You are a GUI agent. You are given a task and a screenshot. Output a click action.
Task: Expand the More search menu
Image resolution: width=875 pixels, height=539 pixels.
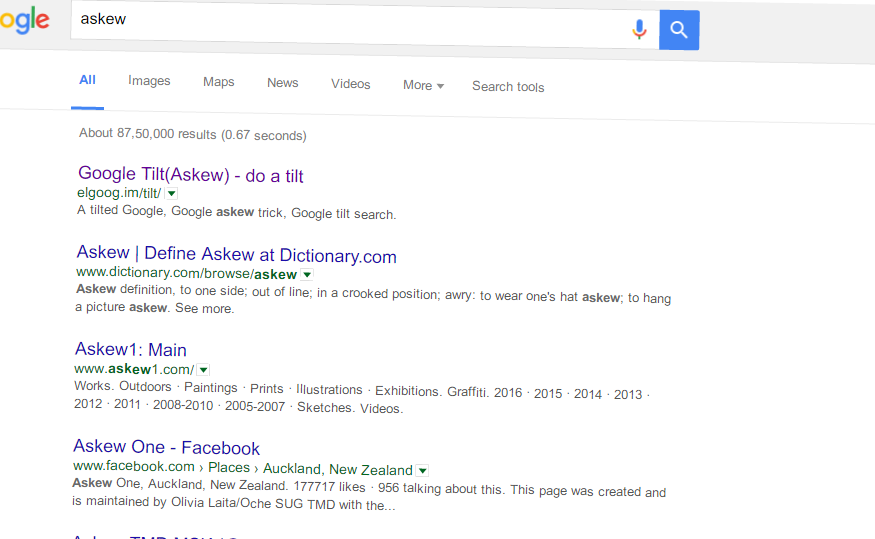423,85
